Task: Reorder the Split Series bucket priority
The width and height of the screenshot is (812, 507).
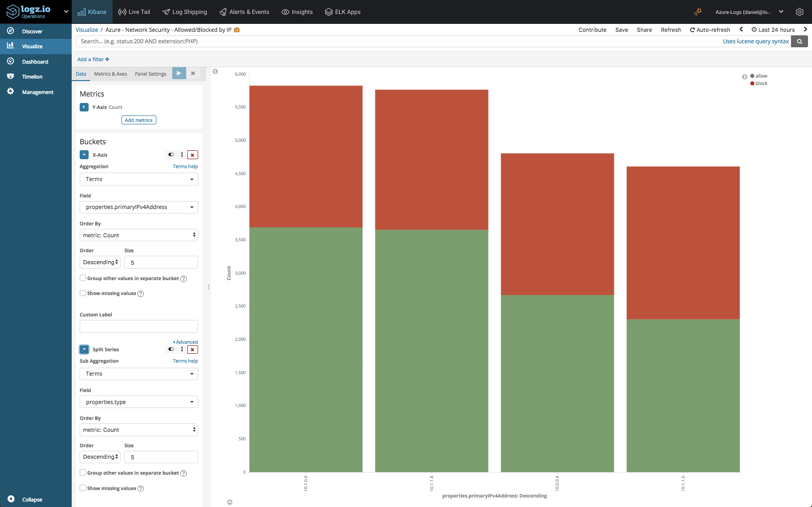Action: pyautogui.click(x=182, y=349)
